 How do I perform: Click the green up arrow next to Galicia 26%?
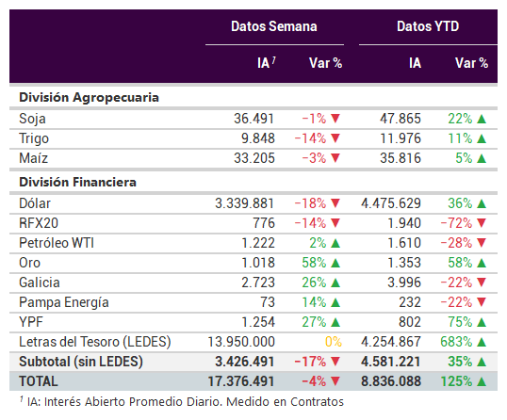click(x=335, y=283)
